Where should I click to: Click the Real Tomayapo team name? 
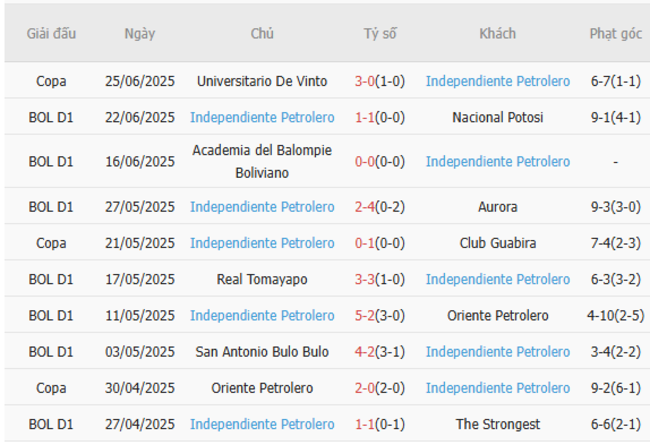point(262,279)
